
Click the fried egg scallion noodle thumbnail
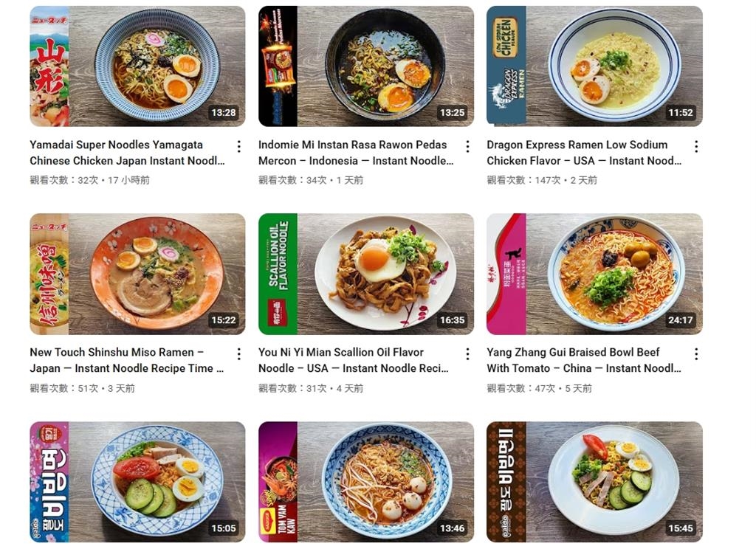[x=366, y=274]
